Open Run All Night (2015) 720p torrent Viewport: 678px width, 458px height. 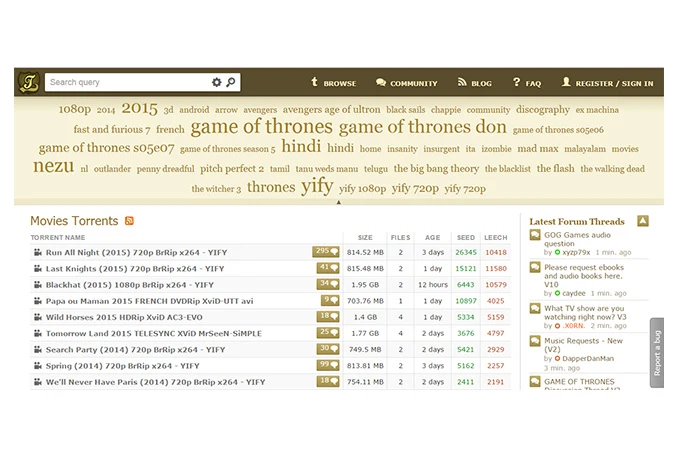tap(136, 252)
